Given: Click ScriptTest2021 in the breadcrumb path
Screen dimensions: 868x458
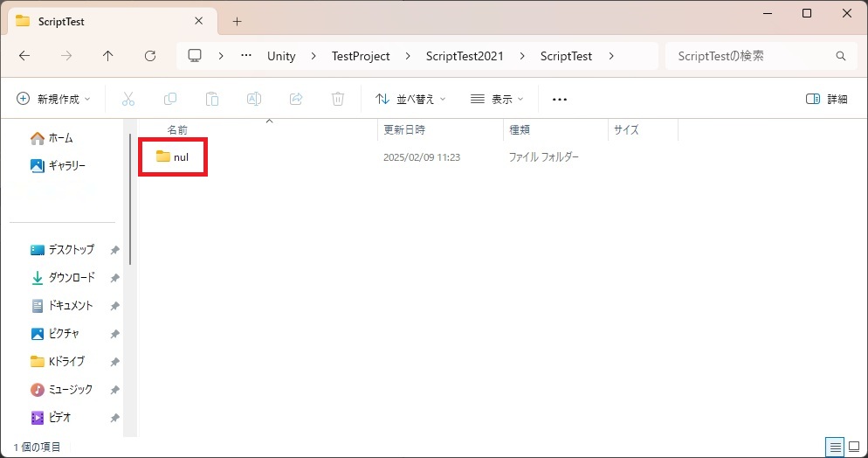Looking at the screenshot, I should click(x=465, y=56).
